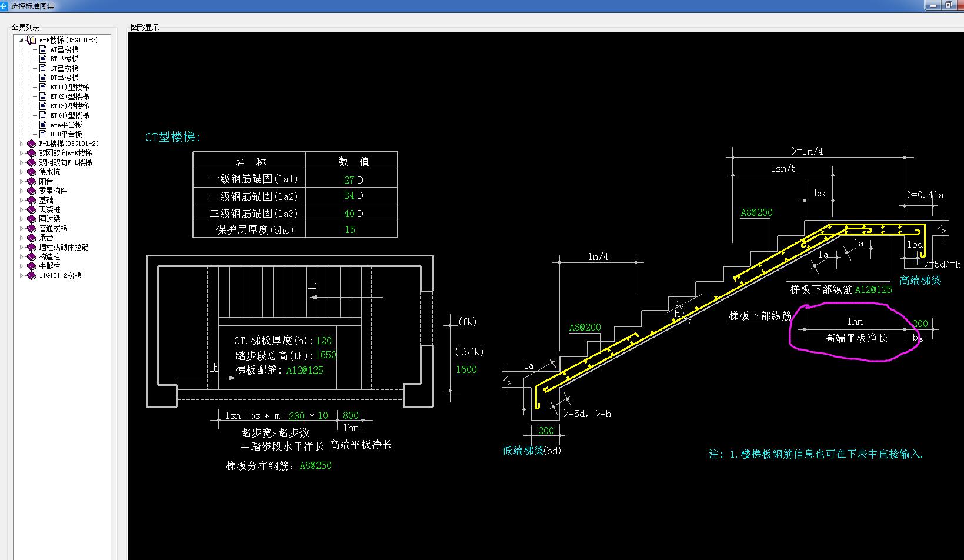This screenshot has width=964, height=560.
Task: Click the book icon of 阳台
Action: (32, 181)
